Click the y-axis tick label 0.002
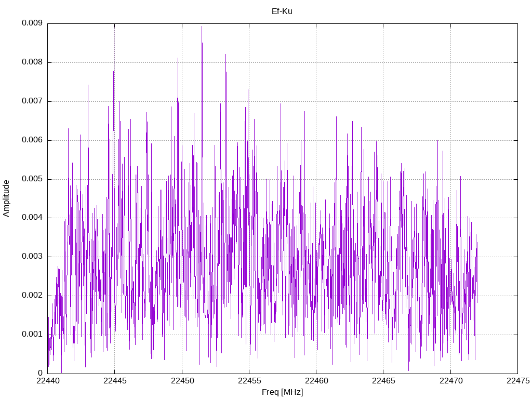This screenshot has height=399, width=532. tap(32, 295)
